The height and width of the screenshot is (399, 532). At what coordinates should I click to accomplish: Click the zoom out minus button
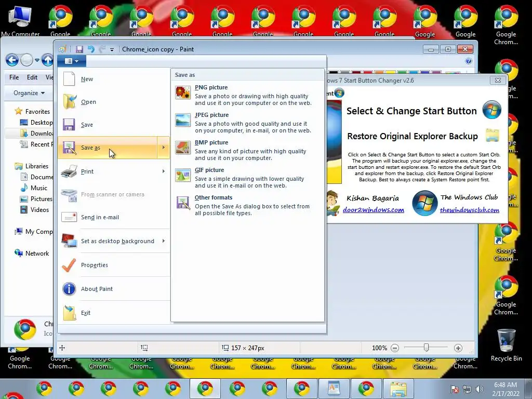click(x=395, y=348)
